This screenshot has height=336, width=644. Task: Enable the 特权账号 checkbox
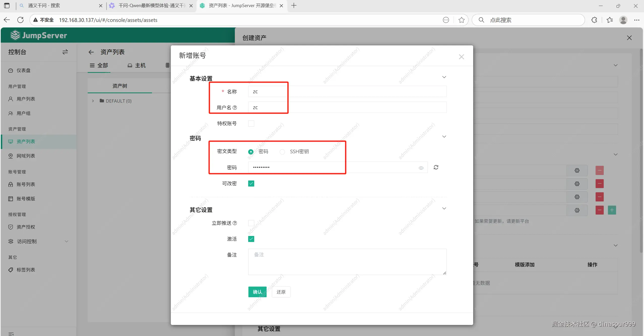click(251, 124)
